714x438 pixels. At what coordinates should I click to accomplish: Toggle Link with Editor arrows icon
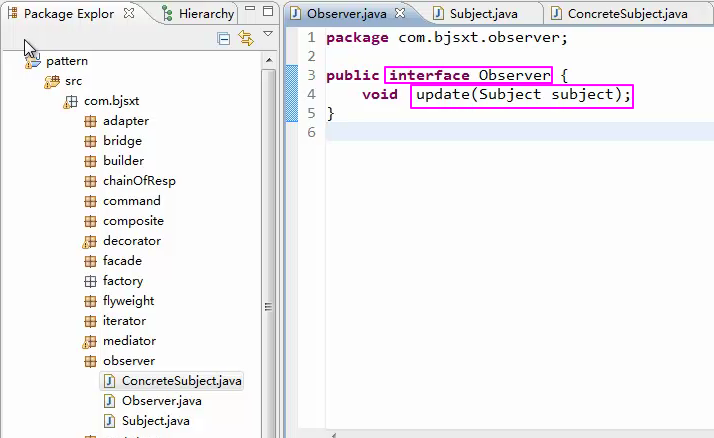(246, 38)
